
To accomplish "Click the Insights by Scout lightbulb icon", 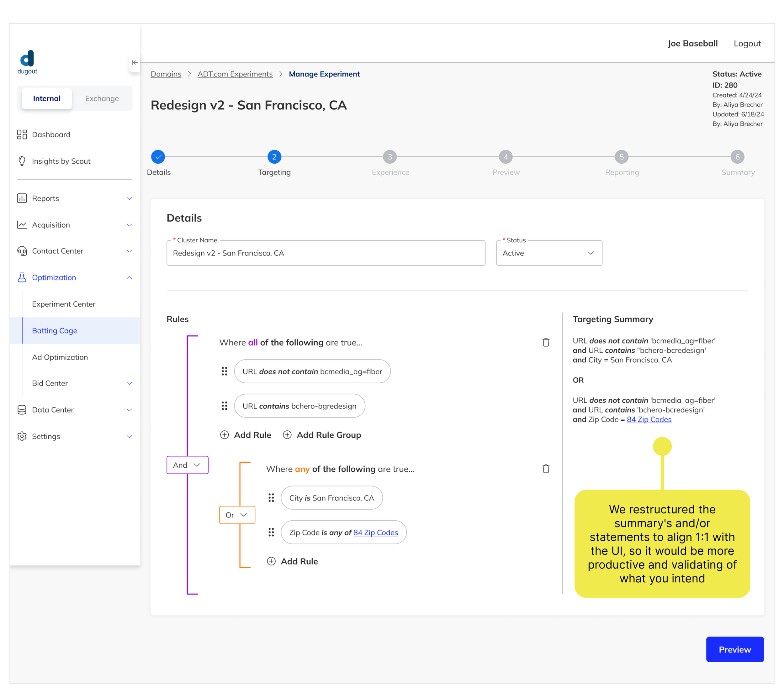I will point(22,161).
